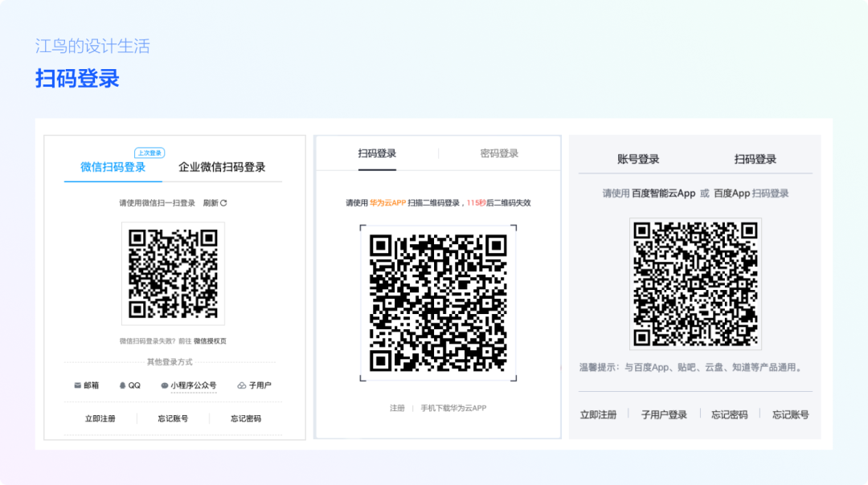The width and height of the screenshot is (868, 485).
Task: Click the 上次登录 badge
Action: [x=149, y=153]
